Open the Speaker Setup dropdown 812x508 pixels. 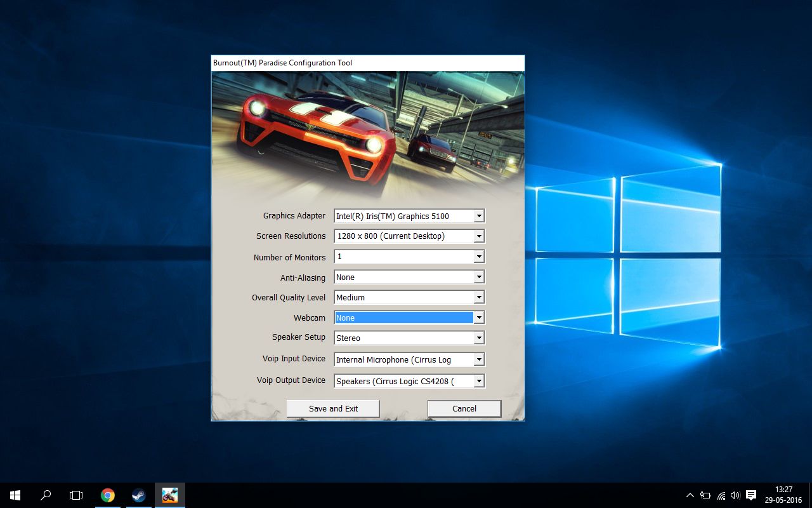(409, 338)
